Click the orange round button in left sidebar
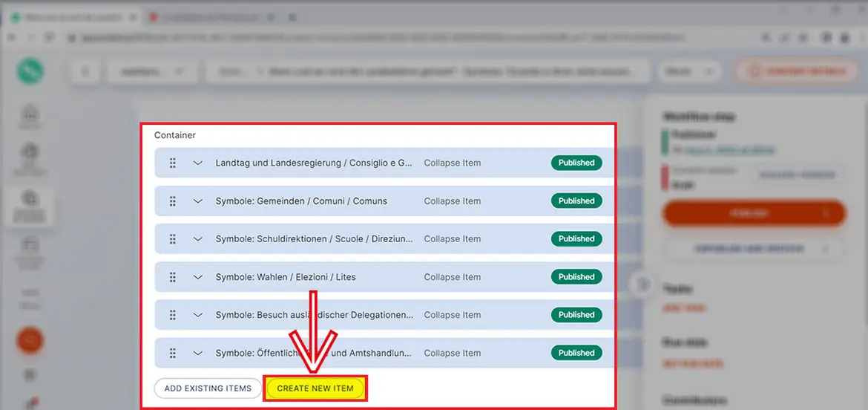The width and height of the screenshot is (868, 410). [30, 340]
